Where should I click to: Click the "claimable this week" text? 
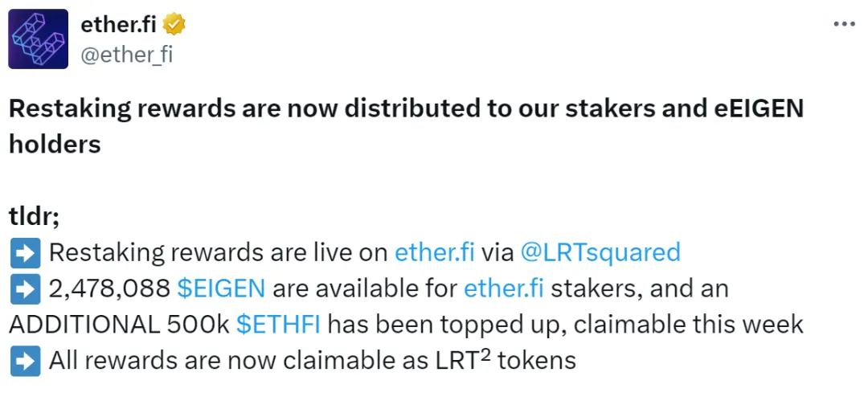(689, 324)
